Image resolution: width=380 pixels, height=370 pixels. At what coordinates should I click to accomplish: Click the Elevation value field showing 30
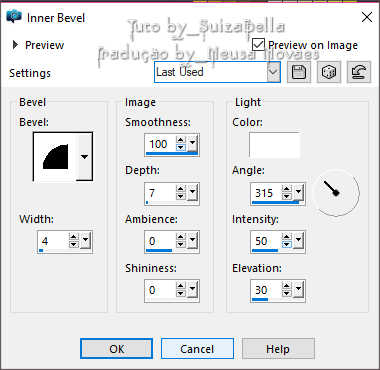tap(266, 290)
